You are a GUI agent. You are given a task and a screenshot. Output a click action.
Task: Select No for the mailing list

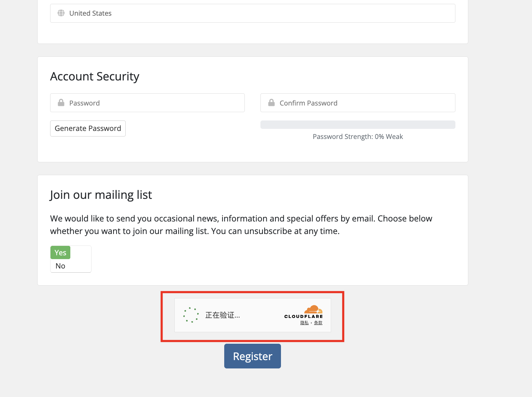tap(60, 266)
